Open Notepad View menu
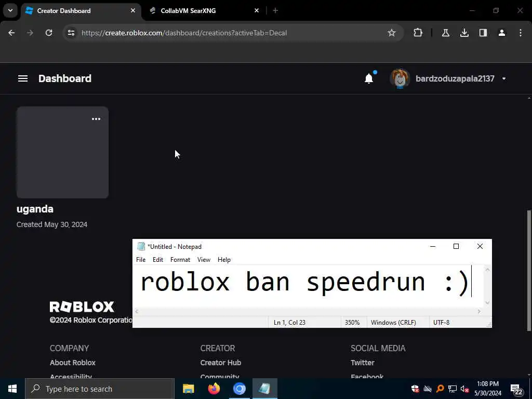The height and width of the screenshot is (399, 532). tap(204, 260)
